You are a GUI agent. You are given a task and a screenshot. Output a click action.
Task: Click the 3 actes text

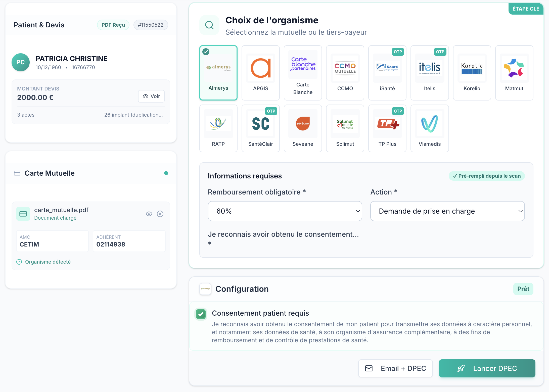pos(26,115)
